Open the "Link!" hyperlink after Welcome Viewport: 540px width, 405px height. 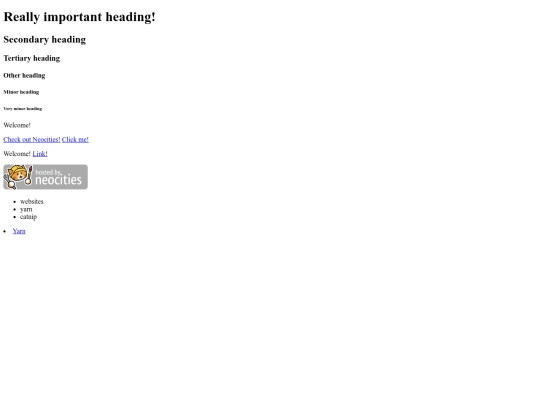pos(40,154)
